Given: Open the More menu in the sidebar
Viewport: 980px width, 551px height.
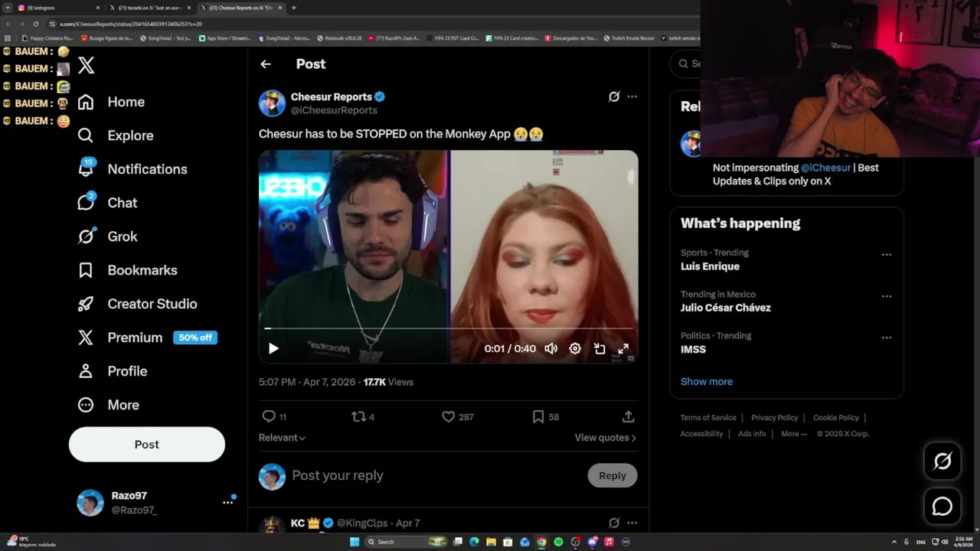Looking at the screenshot, I should 108,405.
